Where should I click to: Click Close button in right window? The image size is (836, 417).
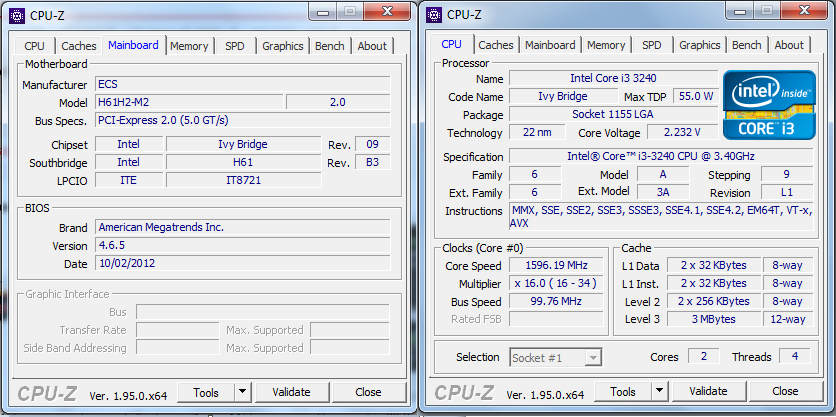(785, 392)
